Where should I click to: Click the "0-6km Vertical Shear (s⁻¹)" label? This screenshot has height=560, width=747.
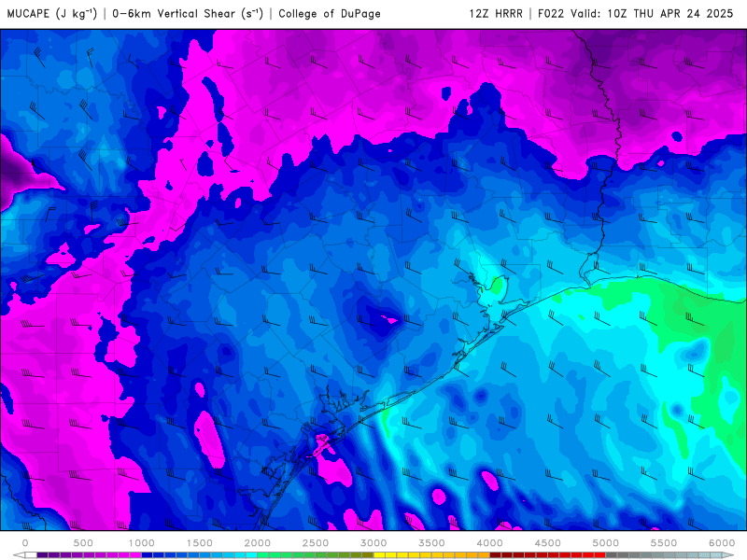pos(188,13)
